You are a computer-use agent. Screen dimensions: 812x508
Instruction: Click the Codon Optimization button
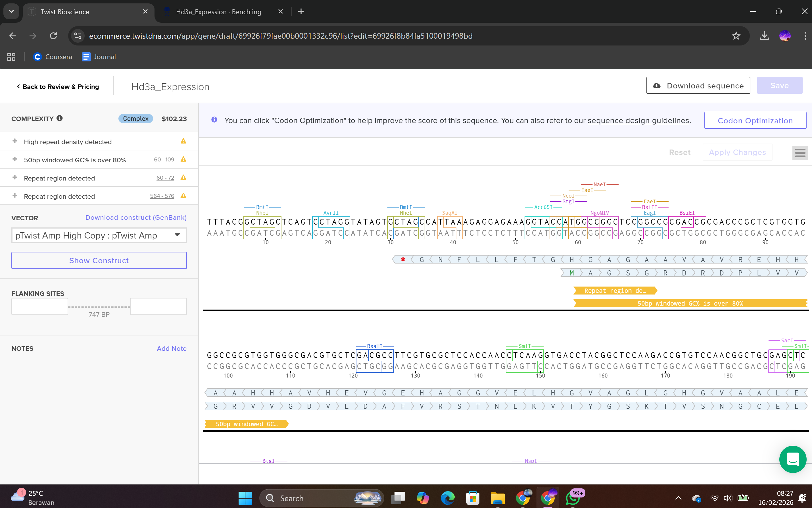[x=755, y=121]
